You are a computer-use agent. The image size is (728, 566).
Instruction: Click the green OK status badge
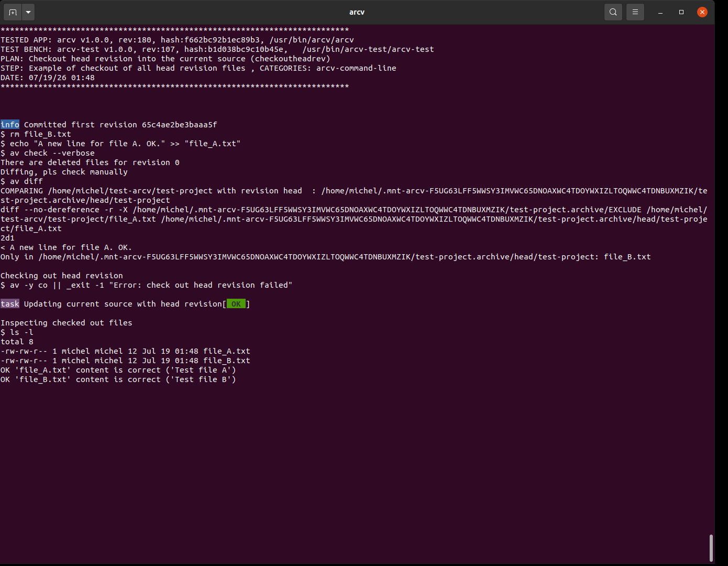pos(236,304)
